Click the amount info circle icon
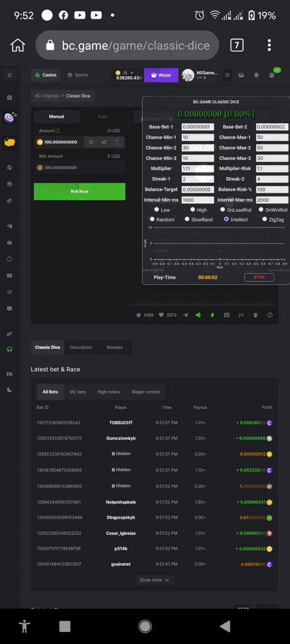 57,131
